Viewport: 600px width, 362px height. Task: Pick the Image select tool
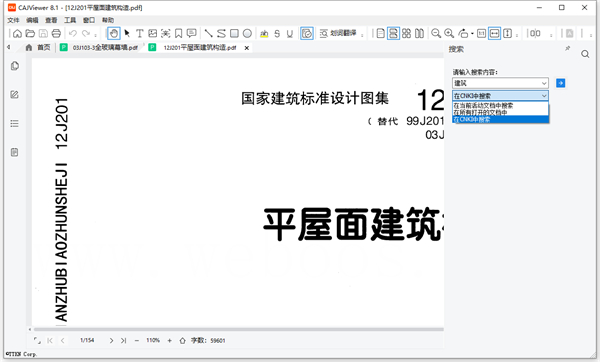pyautogui.click(x=153, y=34)
